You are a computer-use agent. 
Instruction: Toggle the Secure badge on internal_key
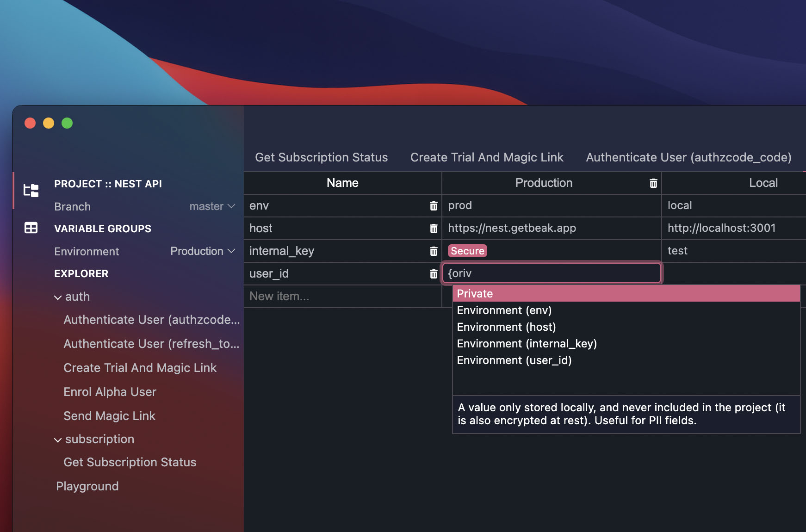tap(467, 251)
